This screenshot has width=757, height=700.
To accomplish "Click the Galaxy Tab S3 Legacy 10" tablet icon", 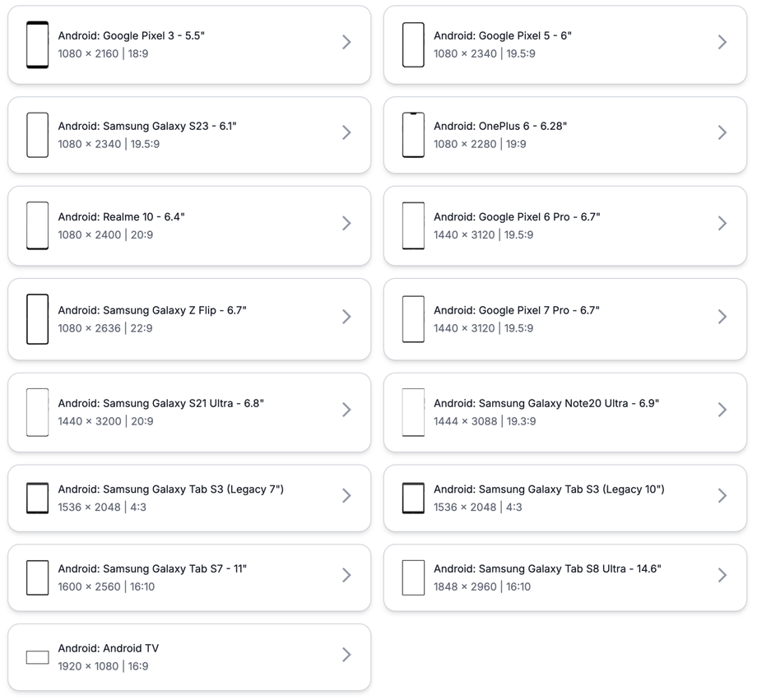I will [x=413, y=498].
